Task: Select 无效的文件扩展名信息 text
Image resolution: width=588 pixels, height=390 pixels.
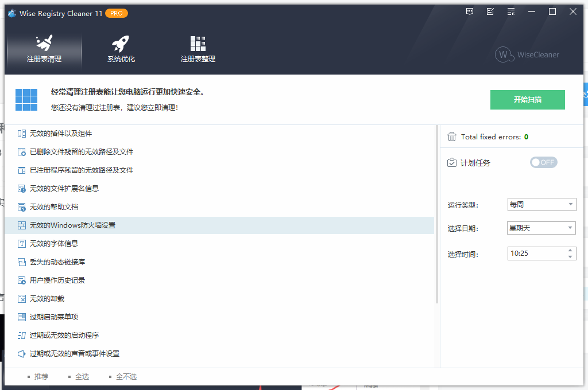Action: [64, 189]
